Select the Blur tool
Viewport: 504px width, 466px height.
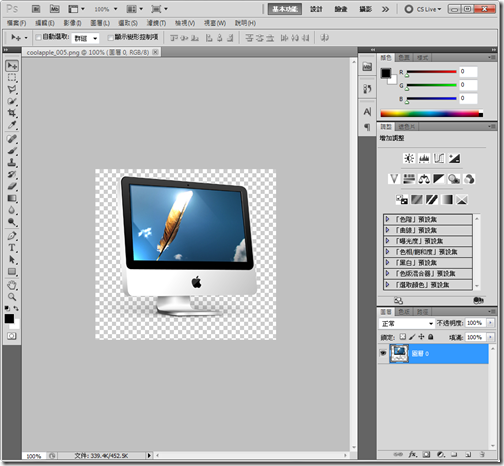pos(12,210)
